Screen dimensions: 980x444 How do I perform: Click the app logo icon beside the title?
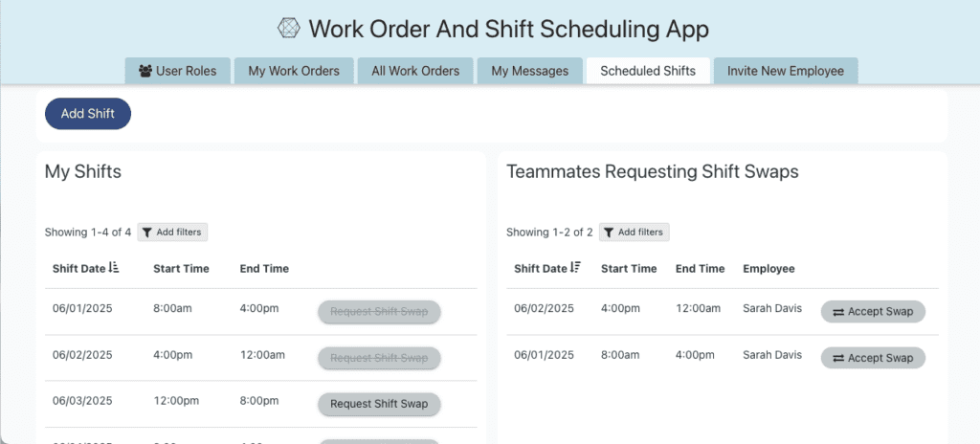[288, 29]
